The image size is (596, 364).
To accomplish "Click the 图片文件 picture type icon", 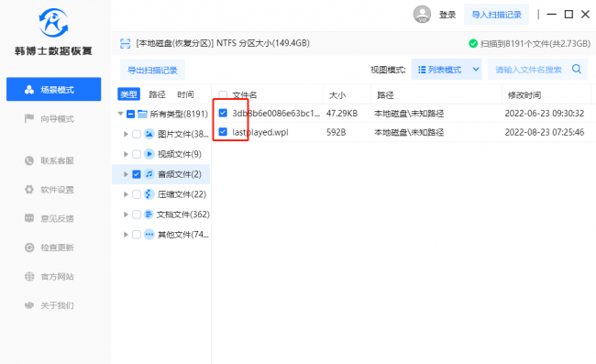I will click(149, 134).
